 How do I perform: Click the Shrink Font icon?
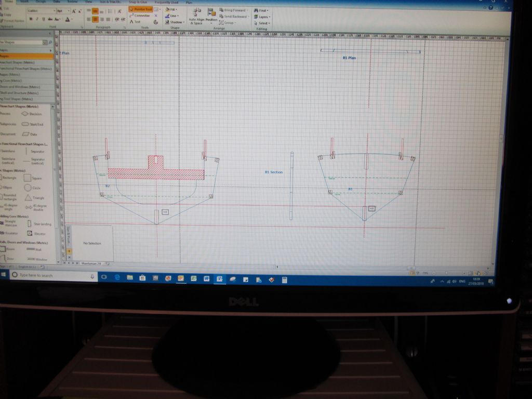(x=79, y=11)
